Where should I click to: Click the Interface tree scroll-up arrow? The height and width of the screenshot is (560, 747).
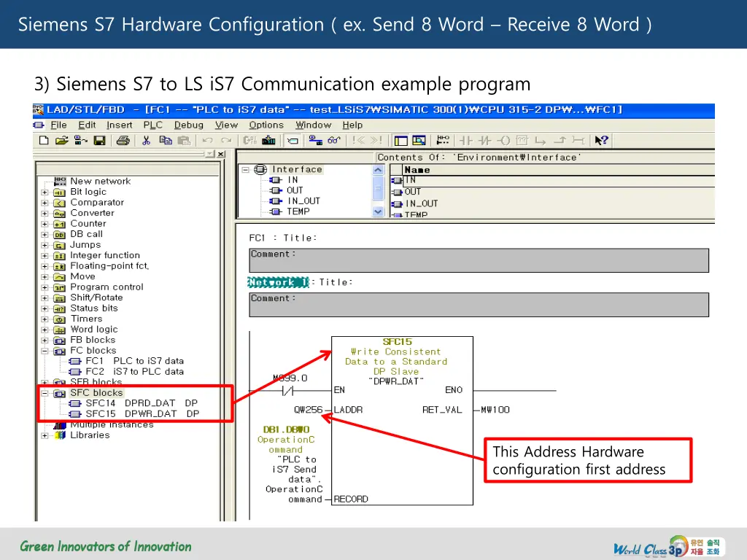click(x=378, y=170)
